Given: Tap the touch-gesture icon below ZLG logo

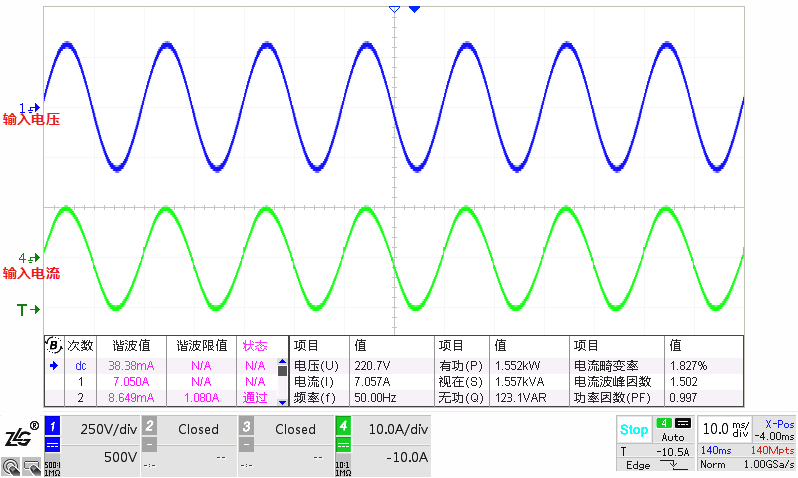Looking at the screenshot, I should click(x=11, y=466).
